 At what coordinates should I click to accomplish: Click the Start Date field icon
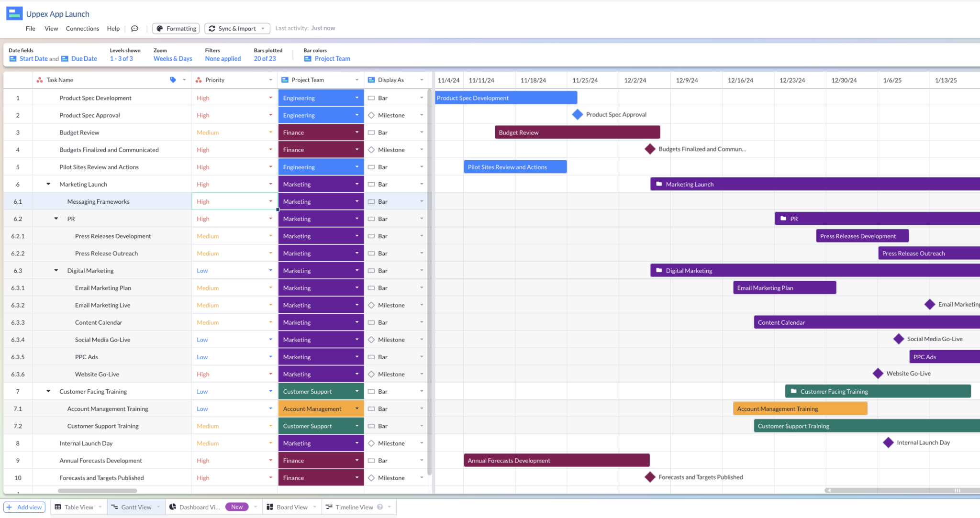click(x=13, y=58)
